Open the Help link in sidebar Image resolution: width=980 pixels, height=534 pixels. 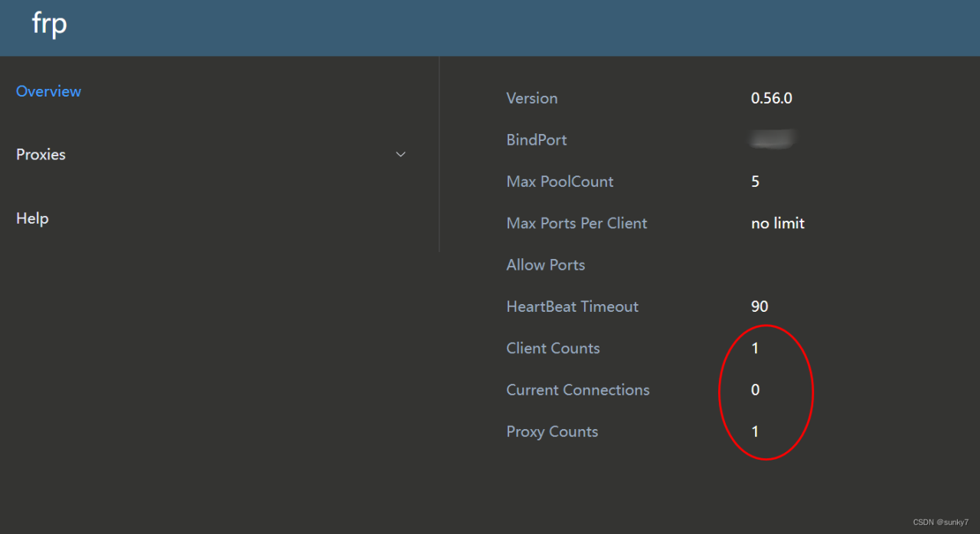(32, 218)
